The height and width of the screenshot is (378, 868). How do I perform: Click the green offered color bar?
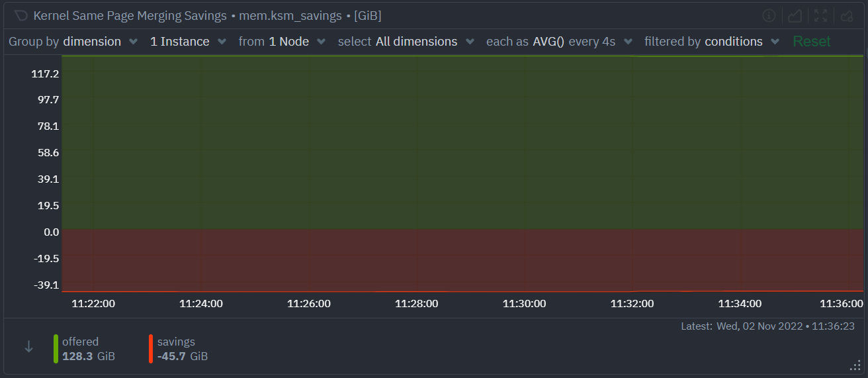pyautogui.click(x=56, y=349)
